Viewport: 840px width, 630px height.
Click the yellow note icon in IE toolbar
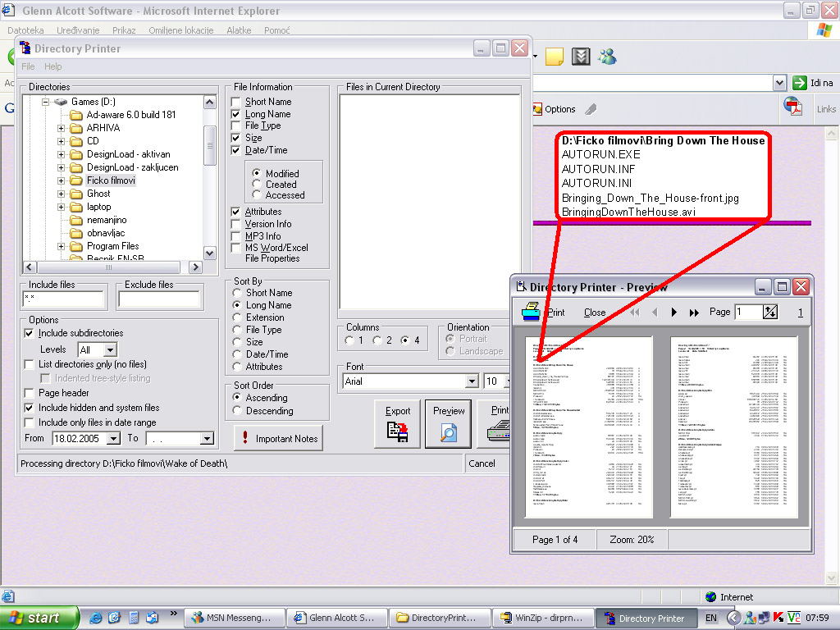[x=555, y=57]
